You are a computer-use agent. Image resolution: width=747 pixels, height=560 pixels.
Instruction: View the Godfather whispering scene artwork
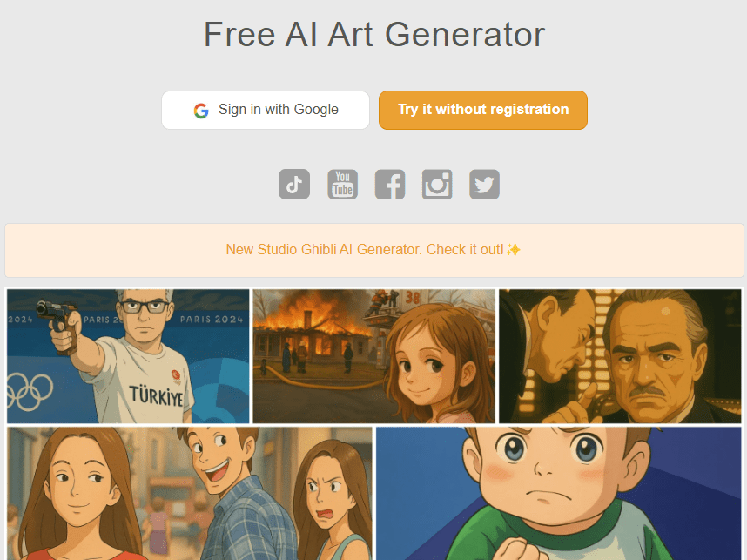[x=620, y=356]
